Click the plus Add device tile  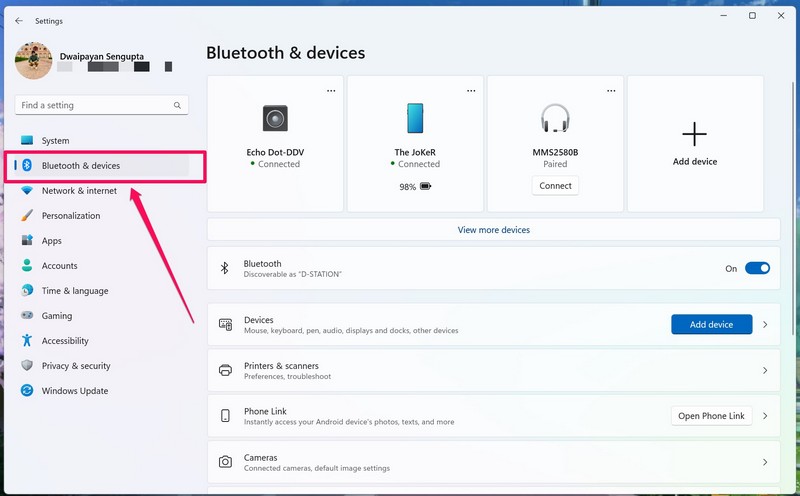coord(695,143)
